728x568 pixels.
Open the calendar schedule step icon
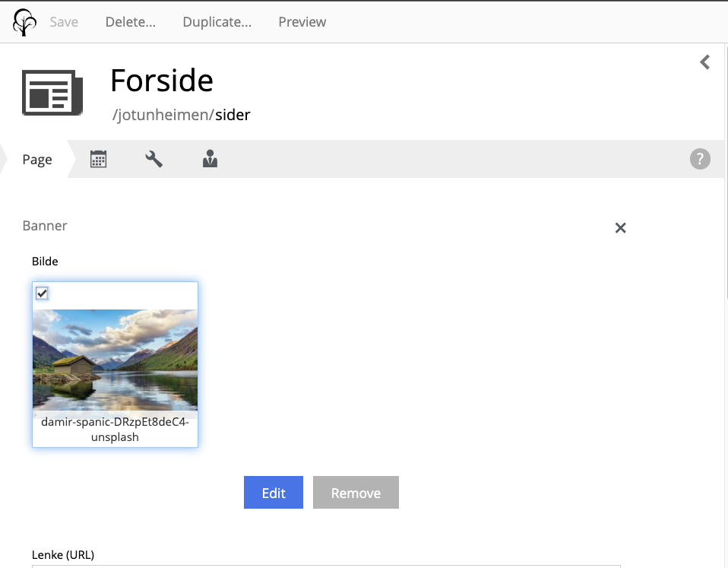pyautogui.click(x=98, y=159)
